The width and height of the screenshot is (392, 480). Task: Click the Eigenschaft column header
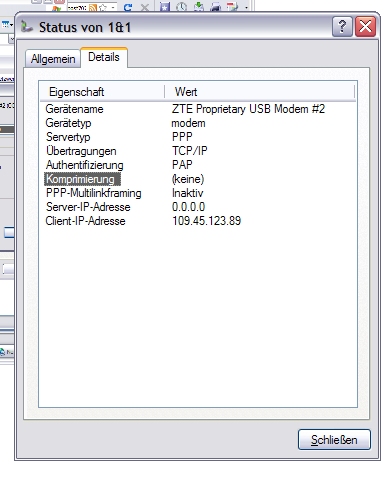(x=102, y=92)
